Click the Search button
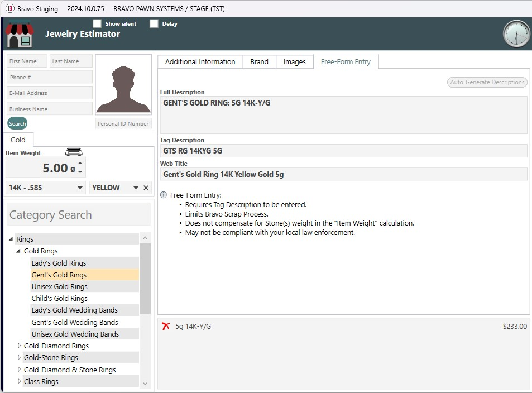The width and height of the screenshot is (532, 393). 17,123
